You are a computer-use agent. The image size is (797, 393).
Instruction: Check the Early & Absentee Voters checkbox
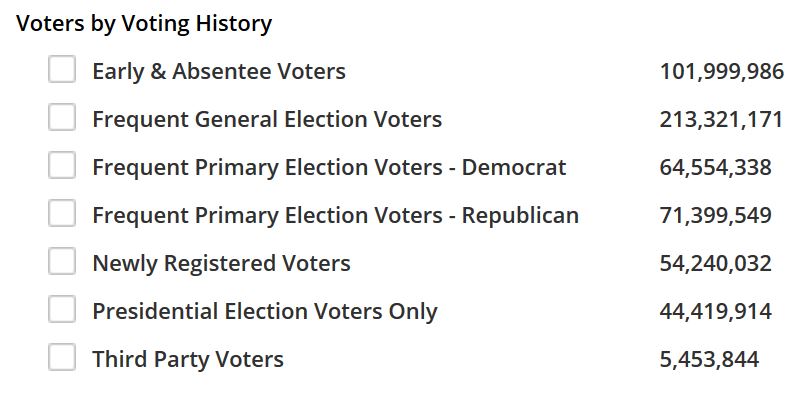click(62, 69)
